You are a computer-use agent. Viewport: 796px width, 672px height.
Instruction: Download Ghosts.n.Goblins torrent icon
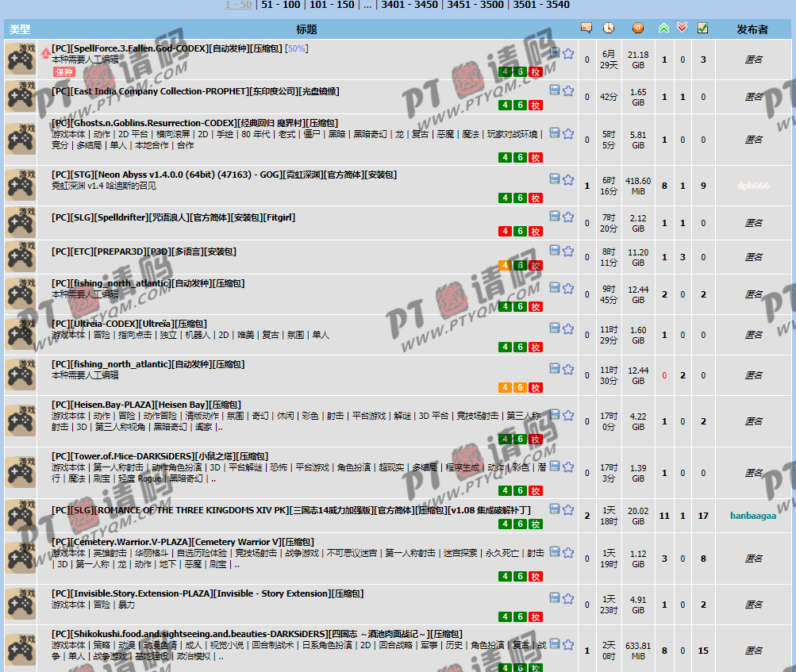tap(555, 133)
